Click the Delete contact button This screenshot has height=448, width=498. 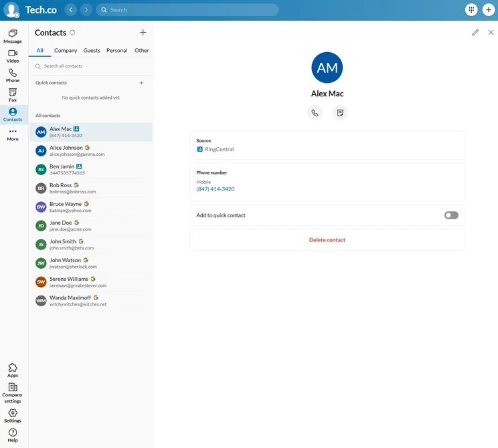tap(327, 240)
